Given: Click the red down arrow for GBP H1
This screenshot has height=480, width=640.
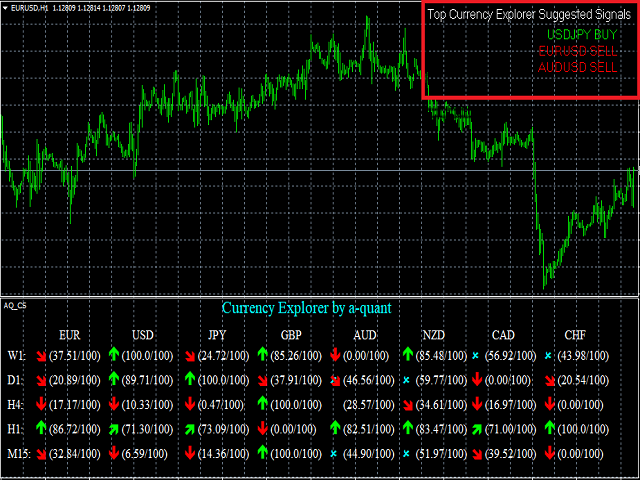Looking at the screenshot, I should pos(262,429).
